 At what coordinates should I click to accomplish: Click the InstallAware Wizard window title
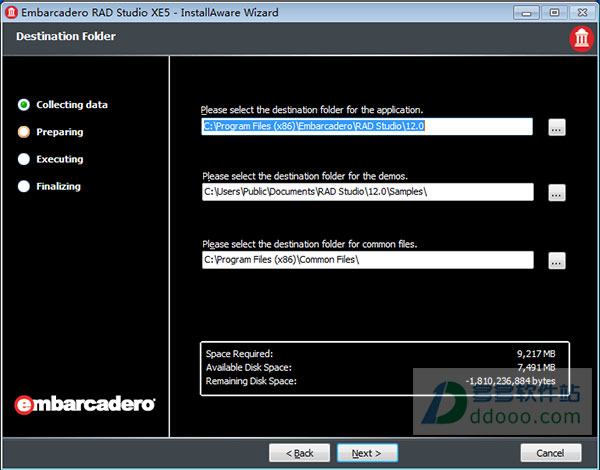[x=150, y=13]
